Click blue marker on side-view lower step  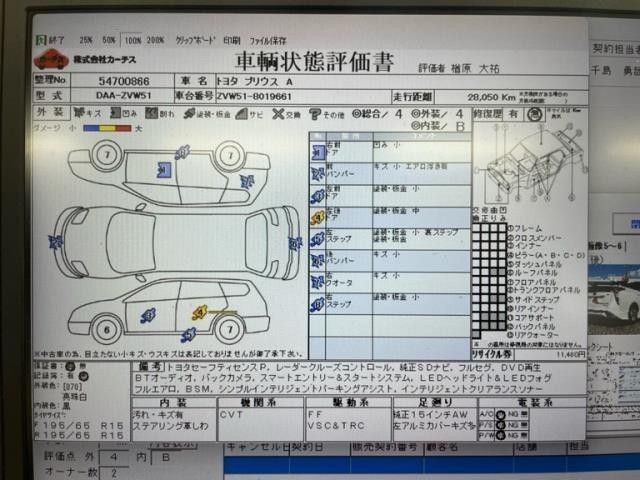click(x=188, y=335)
